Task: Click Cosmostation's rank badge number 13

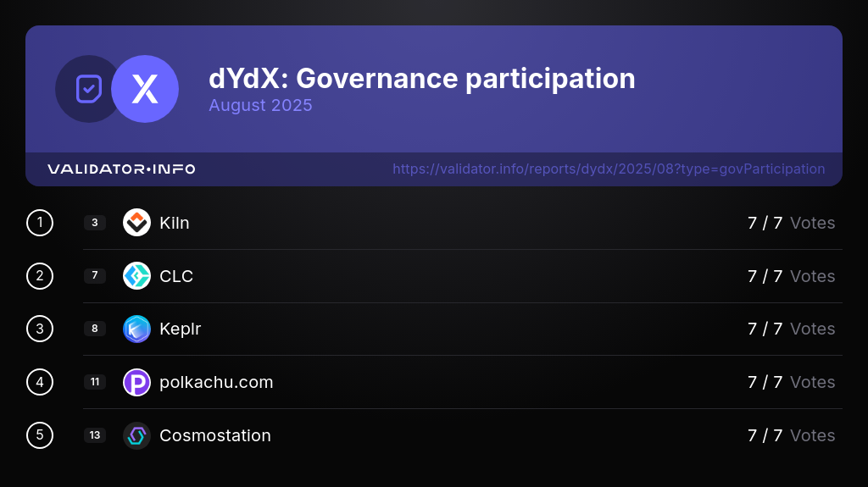Action: tap(95, 435)
